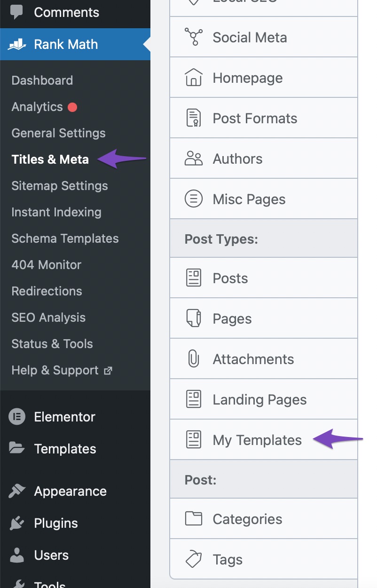Click the Homepage house icon

pos(193,78)
